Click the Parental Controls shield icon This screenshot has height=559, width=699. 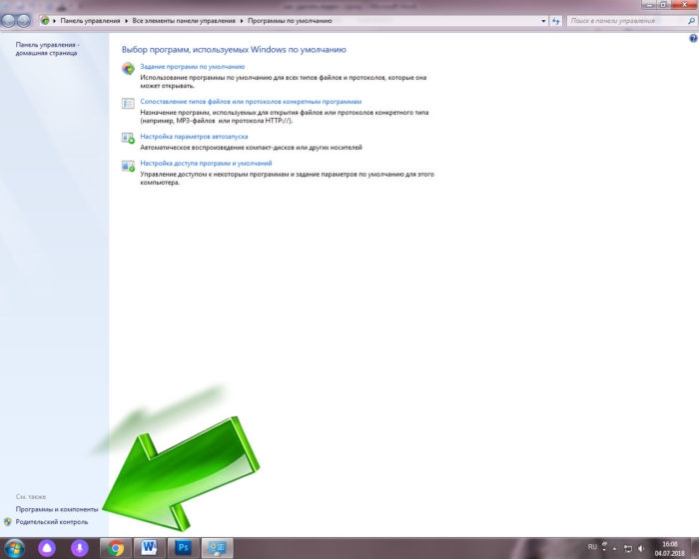pos(8,522)
